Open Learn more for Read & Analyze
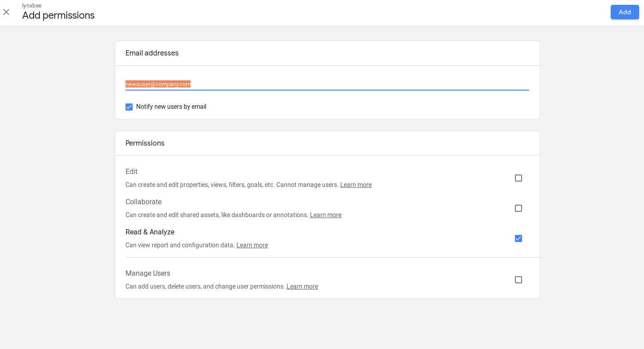 [x=252, y=245]
